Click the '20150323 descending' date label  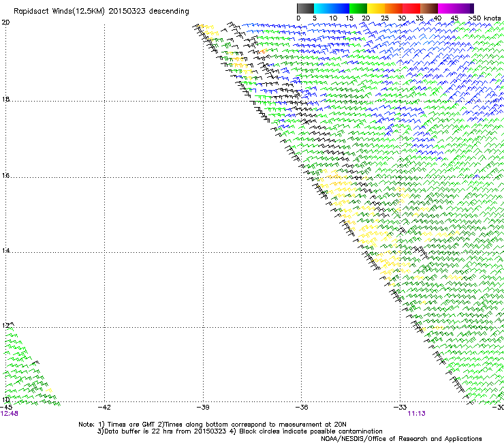tap(149, 12)
